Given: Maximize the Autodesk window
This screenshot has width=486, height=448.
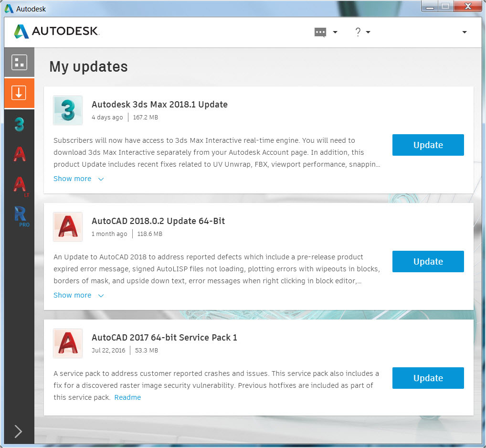Looking at the screenshot, I should [x=445, y=7].
